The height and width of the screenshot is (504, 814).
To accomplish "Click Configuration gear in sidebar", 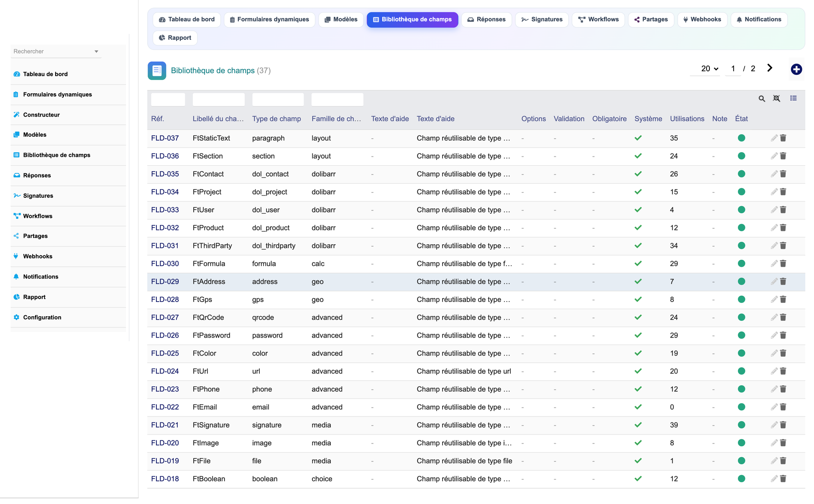I will [17, 317].
